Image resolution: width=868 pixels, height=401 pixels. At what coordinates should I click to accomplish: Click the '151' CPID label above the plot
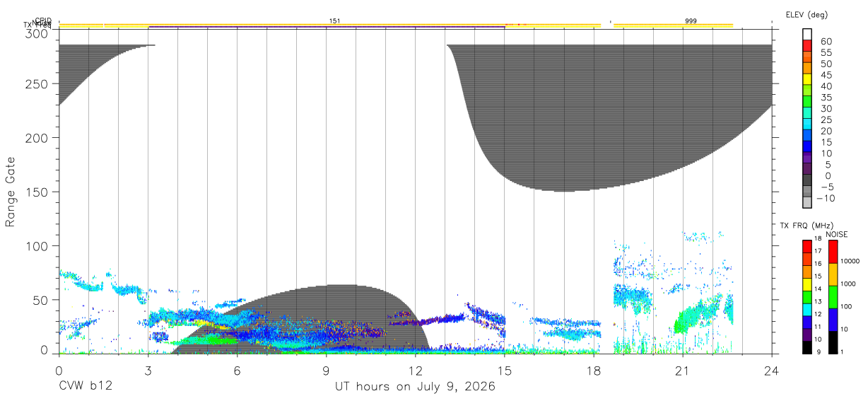pos(334,21)
